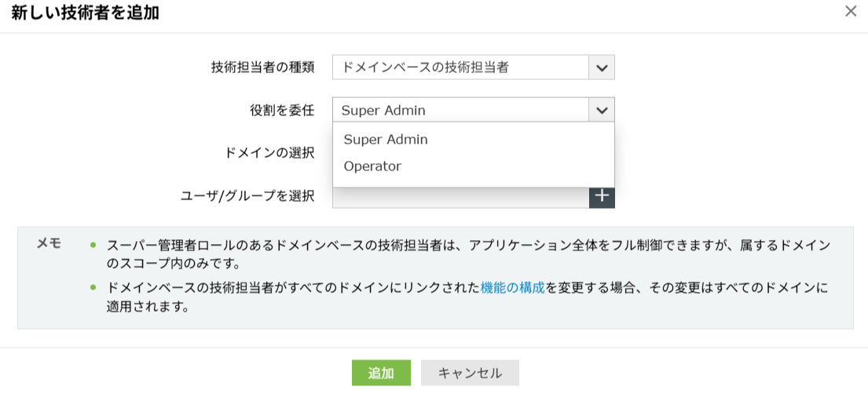Close the add technician dialog
Viewport: 868px width, 394px height.
850,12
